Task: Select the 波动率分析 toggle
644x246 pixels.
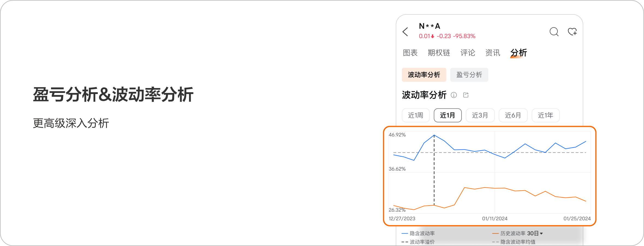Action: pyautogui.click(x=424, y=75)
